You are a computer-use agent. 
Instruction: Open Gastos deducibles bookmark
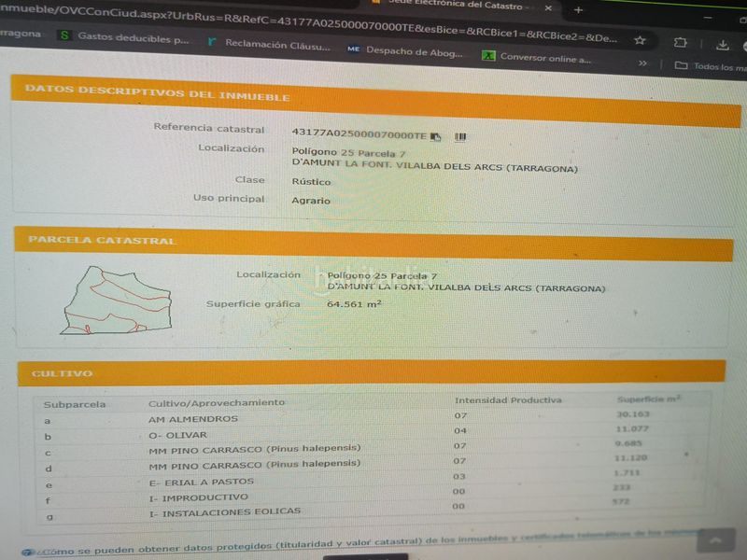124,37
